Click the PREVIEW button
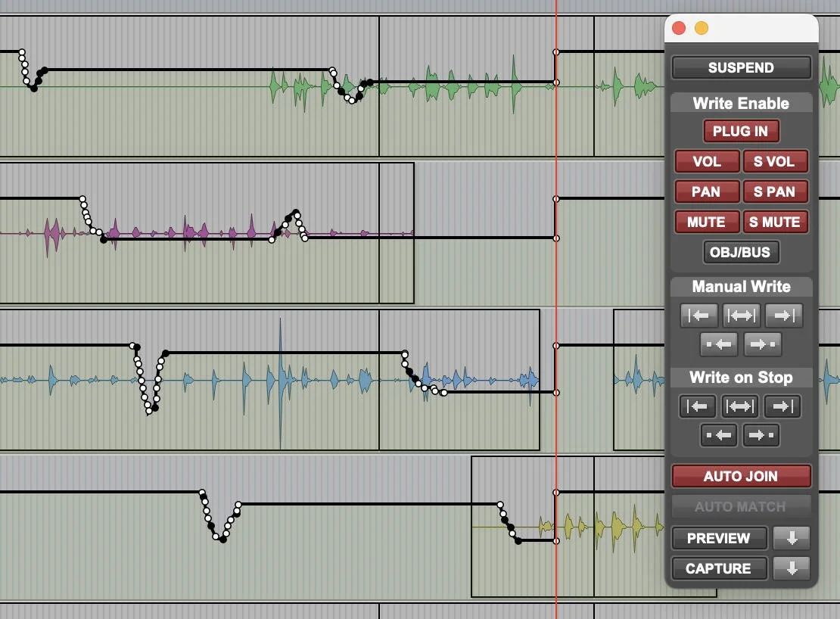840x619 pixels. coord(719,538)
